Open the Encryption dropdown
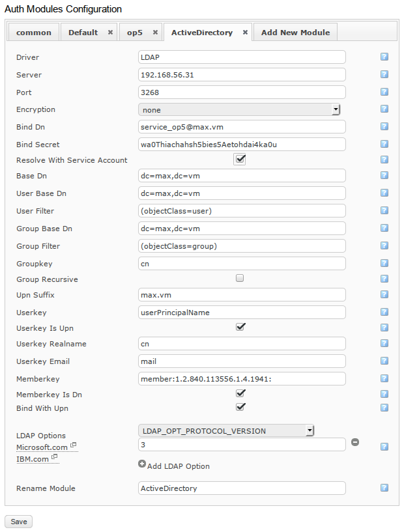 (239, 109)
